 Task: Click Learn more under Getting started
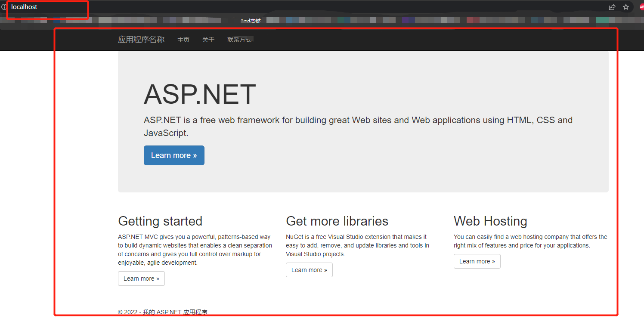pyautogui.click(x=141, y=278)
